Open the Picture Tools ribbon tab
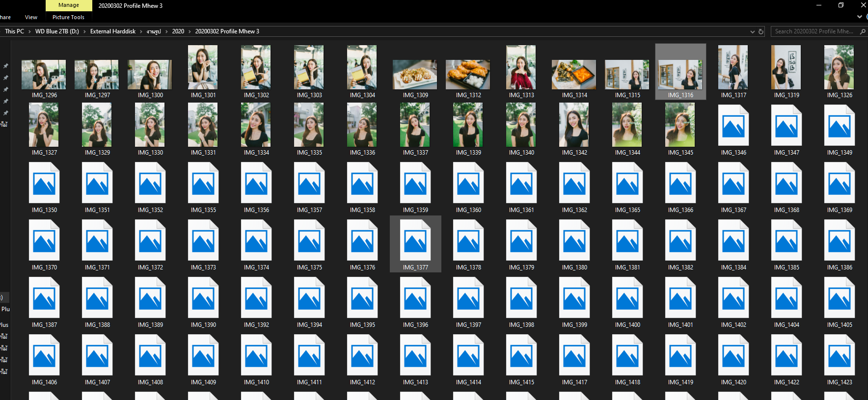868x400 pixels. (68, 17)
